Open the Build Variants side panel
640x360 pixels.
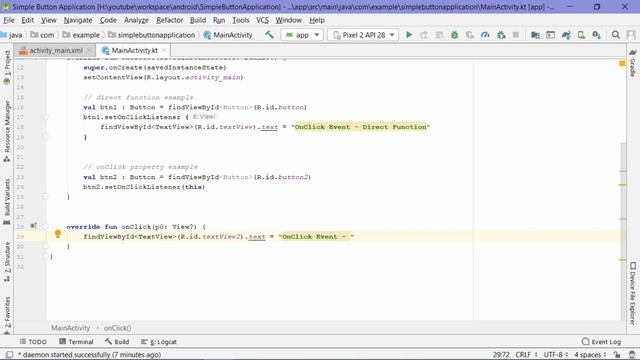[7, 201]
